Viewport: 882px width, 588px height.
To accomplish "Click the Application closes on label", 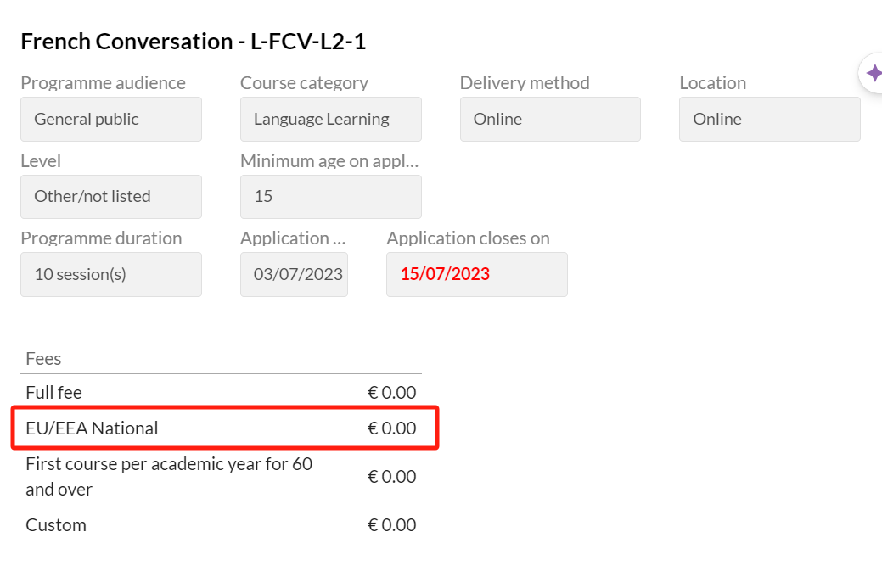I will tap(468, 238).
